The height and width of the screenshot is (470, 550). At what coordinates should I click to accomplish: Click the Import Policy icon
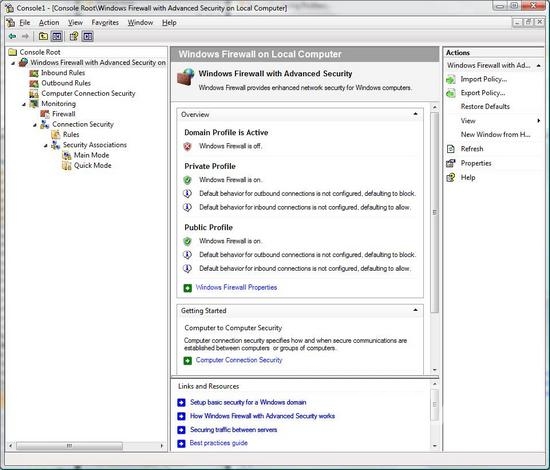point(451,80)
